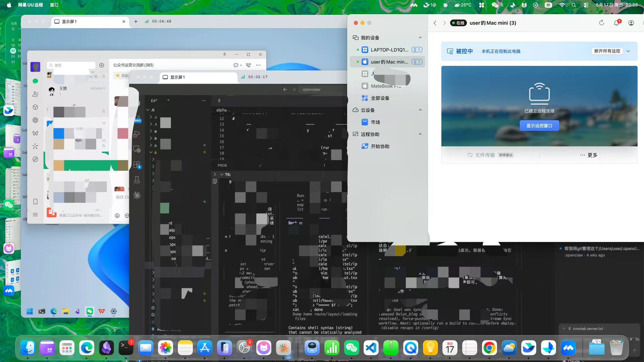Click the WeChat search field

click(71, 65)
